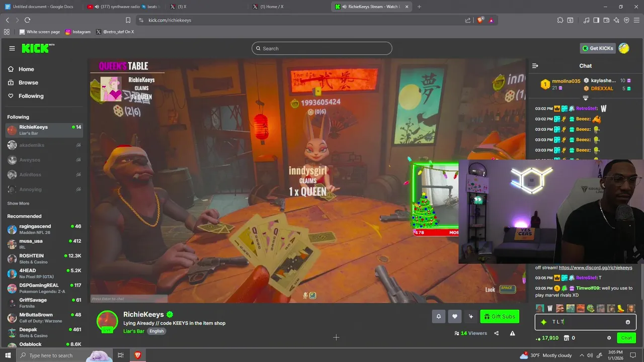Open AdinRoss channel in Following list
The image size is (644, 362).
(44, 174)
